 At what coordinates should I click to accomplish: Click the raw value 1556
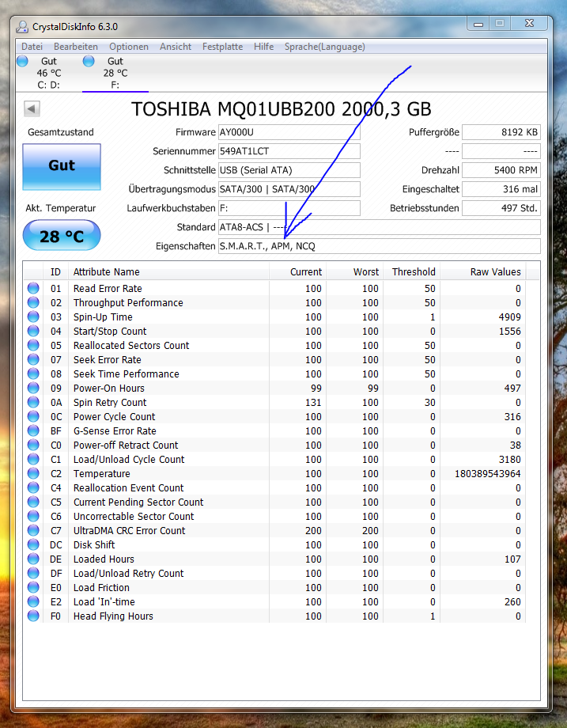pyautogui.click(x=509, y=331)
